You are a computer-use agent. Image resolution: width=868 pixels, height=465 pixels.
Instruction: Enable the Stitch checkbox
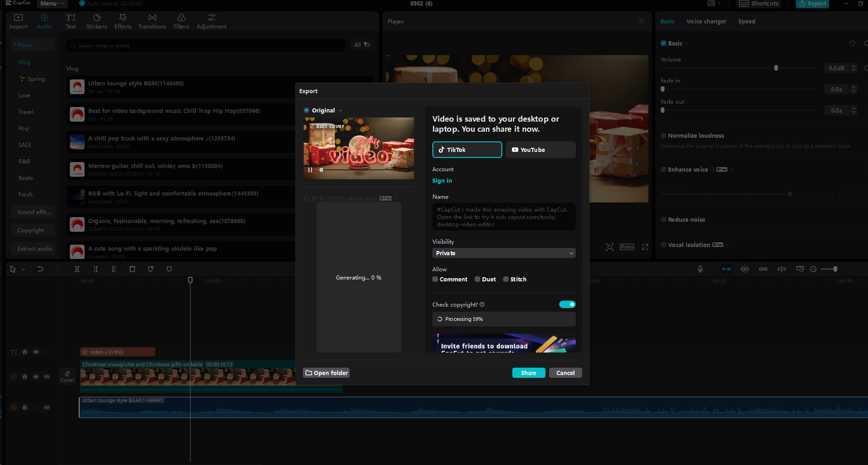point(506,279)
